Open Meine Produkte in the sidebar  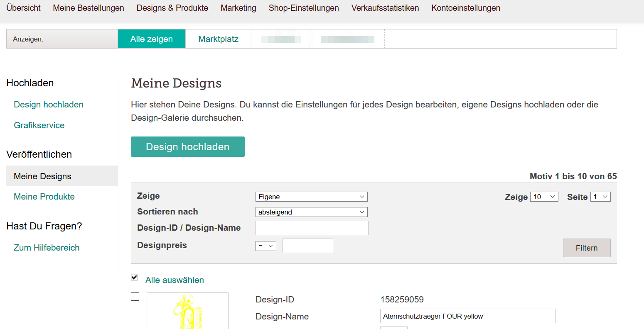tap(44, 197)
